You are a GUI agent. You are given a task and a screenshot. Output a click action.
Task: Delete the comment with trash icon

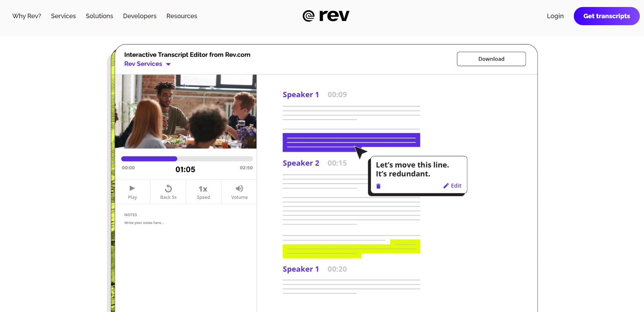(x=378, y=186)
